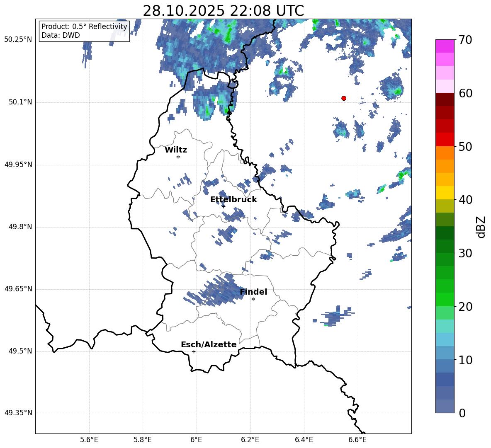Click the 49.35°N latitude label
This screenshot has width=491, height=448.
pyautogui.click(x=18, y=413)
